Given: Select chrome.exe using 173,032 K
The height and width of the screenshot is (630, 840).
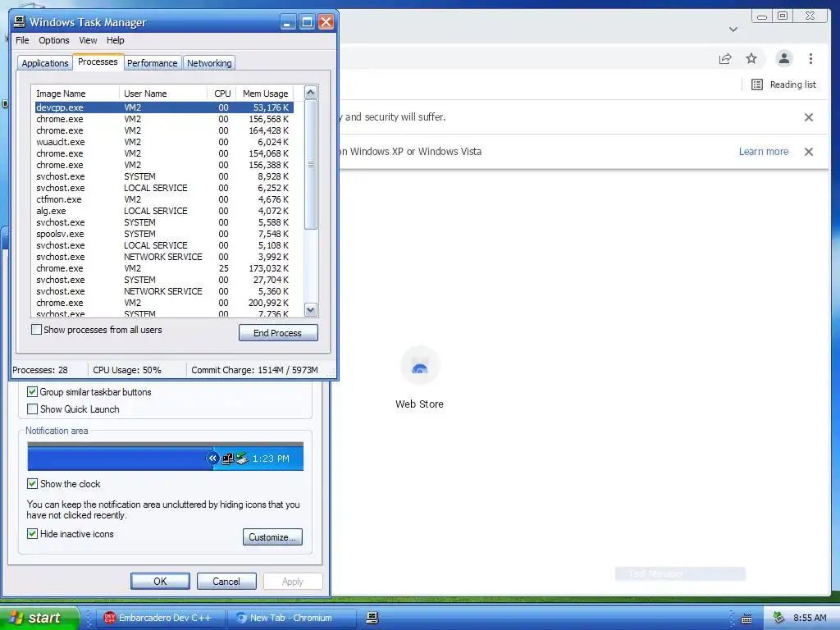Looking at the screenshot, I should pyautogui.click(x=164, y=268).
